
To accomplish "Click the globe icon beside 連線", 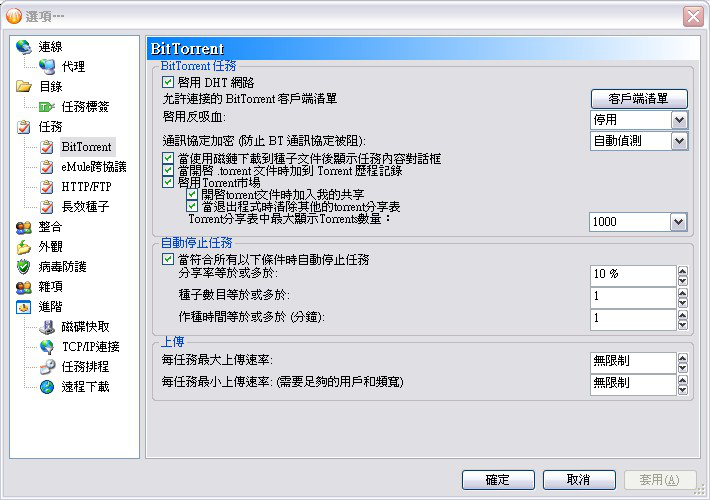I will (x=24, y=47).
